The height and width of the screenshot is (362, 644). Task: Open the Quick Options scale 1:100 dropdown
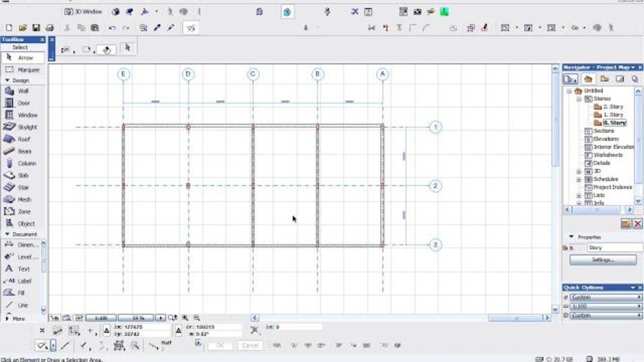pyautogui.click(x=606, y=306)
